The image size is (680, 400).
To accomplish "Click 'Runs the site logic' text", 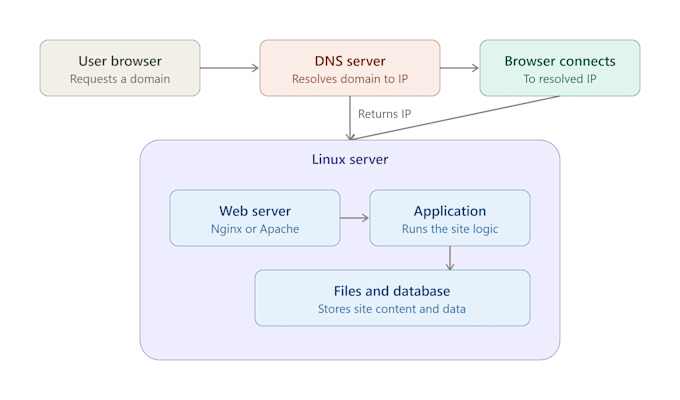I will pos(450,229).
